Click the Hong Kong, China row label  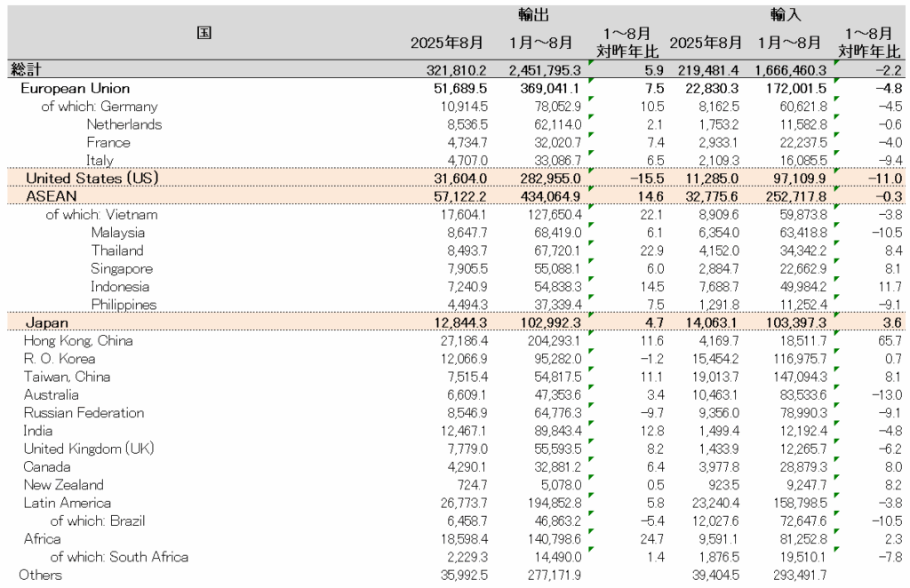pos(78,340)
